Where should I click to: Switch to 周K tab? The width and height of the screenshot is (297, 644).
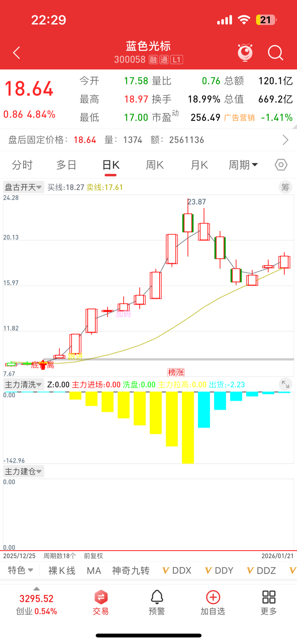pos(155,165)
